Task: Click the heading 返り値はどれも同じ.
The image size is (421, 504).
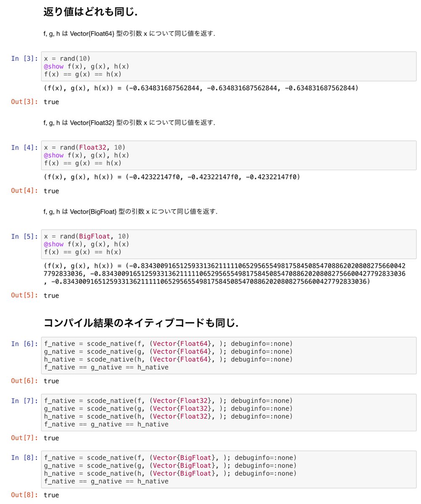Action: [x=91, y=12]
